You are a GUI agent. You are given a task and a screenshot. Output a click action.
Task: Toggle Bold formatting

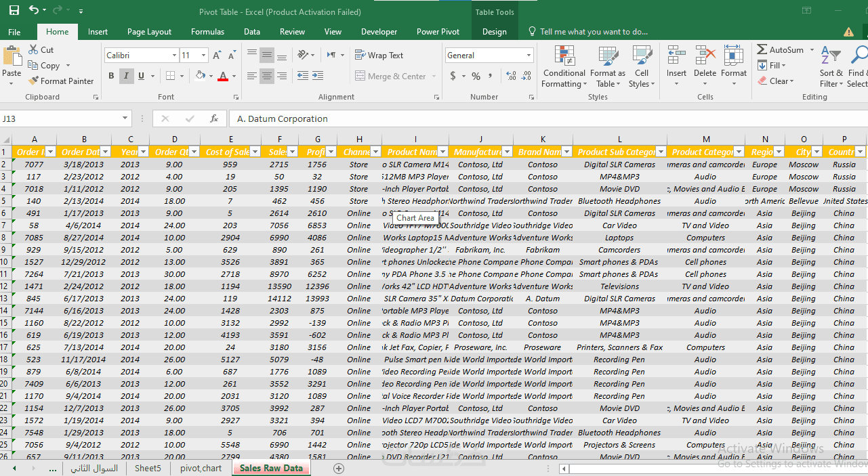click(x=111, y=77)
